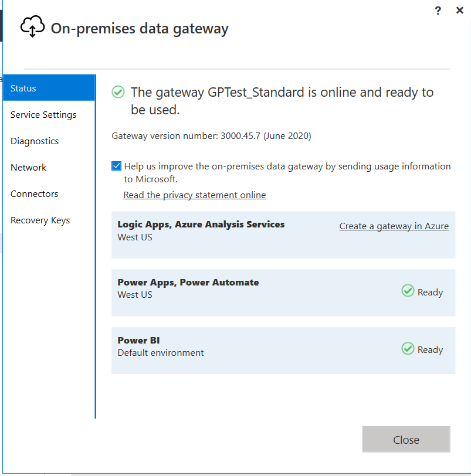Click Create a gateway in Azure link
Viewport: 471px width, 476px height.
394,226
